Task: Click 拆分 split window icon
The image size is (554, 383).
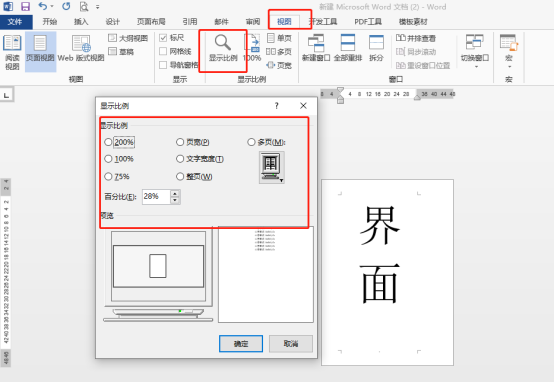Action: click(376, 48)
